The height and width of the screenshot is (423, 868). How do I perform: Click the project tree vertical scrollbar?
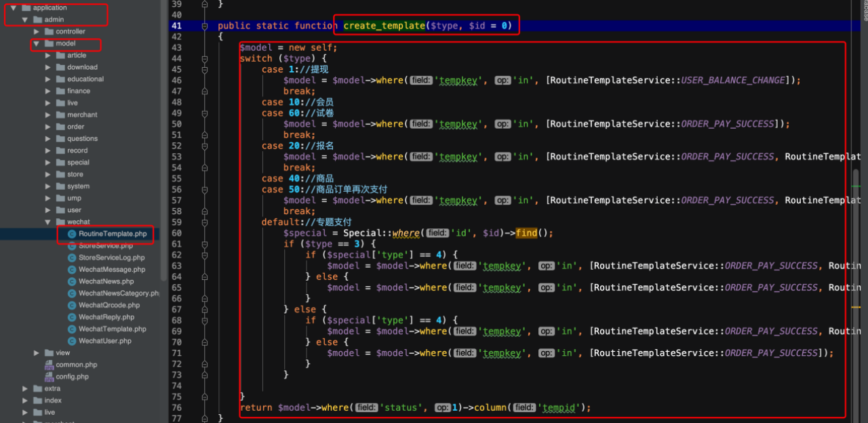click(163, 139)
